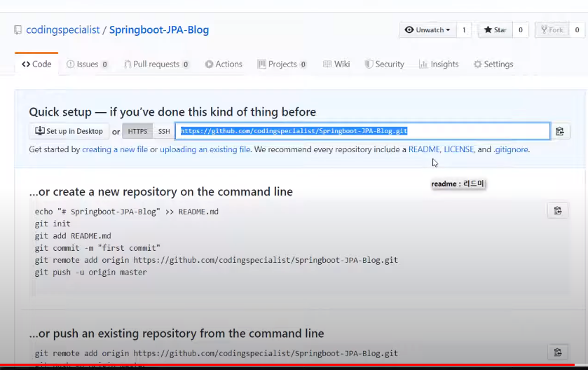This screenshot has width=588, height=370.
Task: Click the Quick setup heading
Action: (x=172, y=111)
